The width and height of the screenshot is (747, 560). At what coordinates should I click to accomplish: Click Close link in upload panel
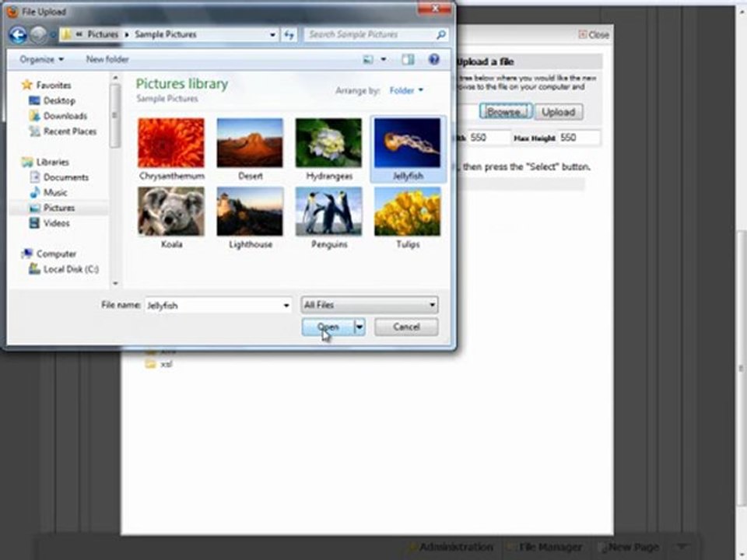(x=594, y=35)
